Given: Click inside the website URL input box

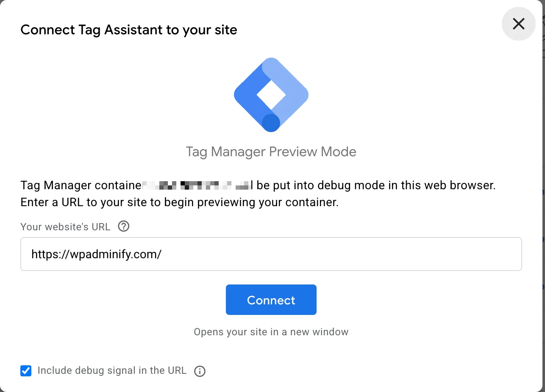Looking at the screenshot, I should pyautogui.click(x=271, y=254).
